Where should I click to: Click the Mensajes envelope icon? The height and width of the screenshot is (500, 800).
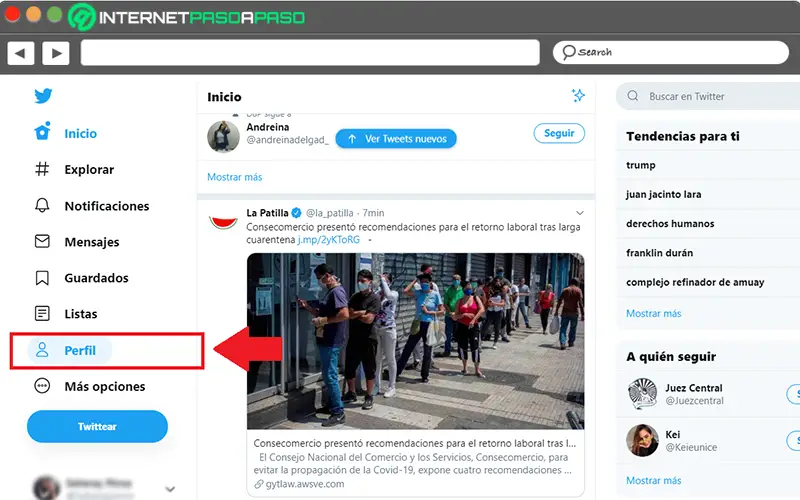click(42, 241)
